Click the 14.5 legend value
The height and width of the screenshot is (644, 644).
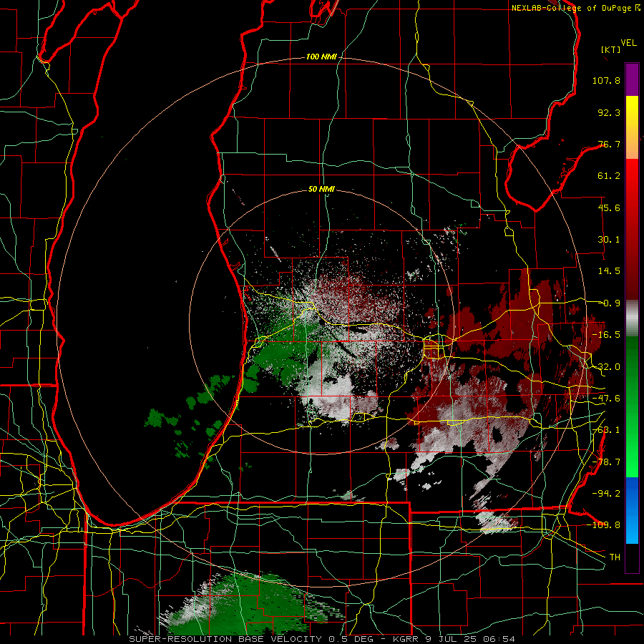609,271
